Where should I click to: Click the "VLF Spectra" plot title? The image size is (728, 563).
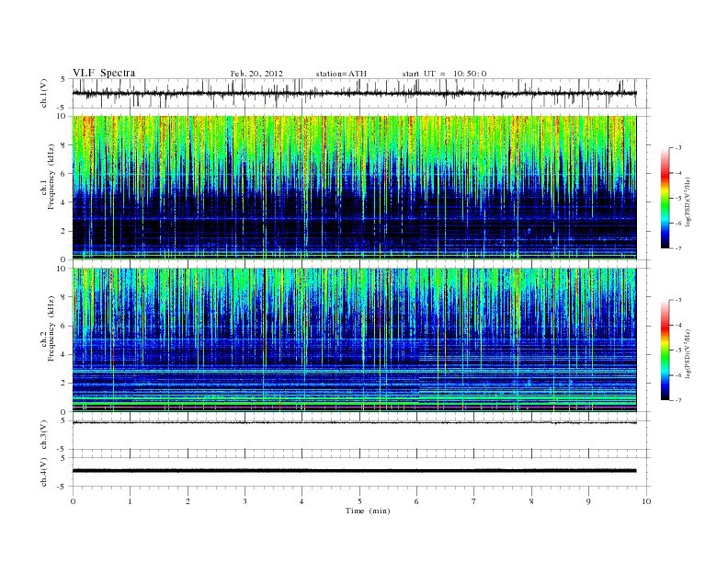(104, 73)
